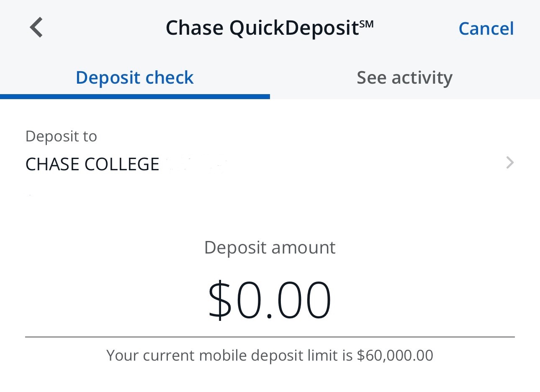The image size is (540, 392).
Task: Click the word activity in the second tab
Action: click(422, 78)
